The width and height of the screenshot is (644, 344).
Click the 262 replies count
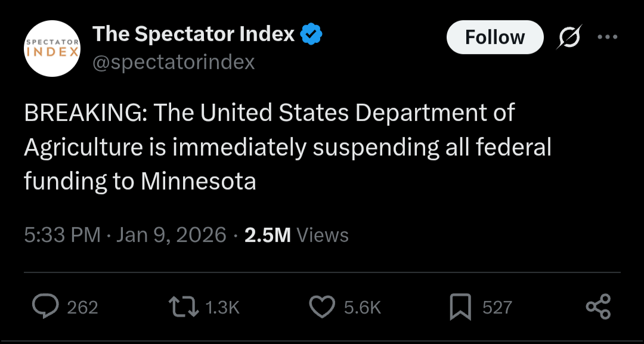[82, 307]
